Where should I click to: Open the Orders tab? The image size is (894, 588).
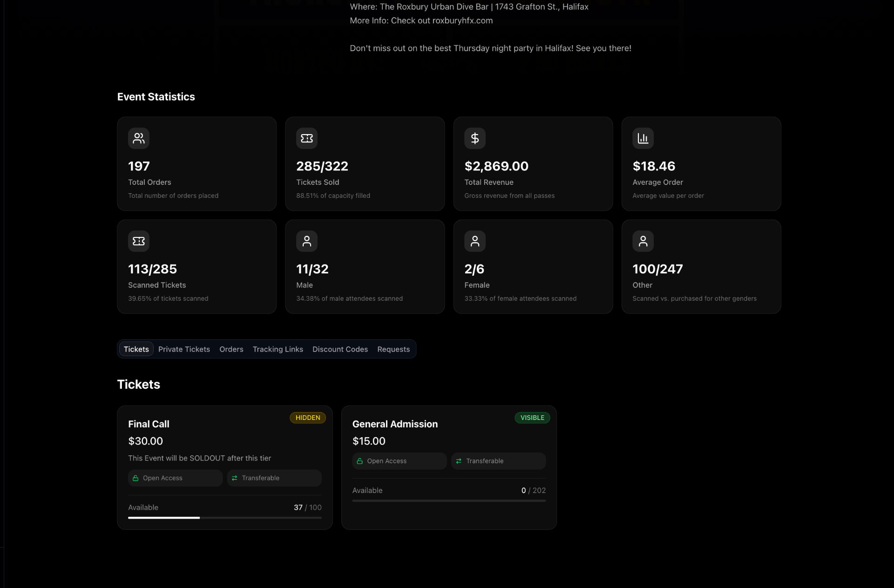[231, 349]
